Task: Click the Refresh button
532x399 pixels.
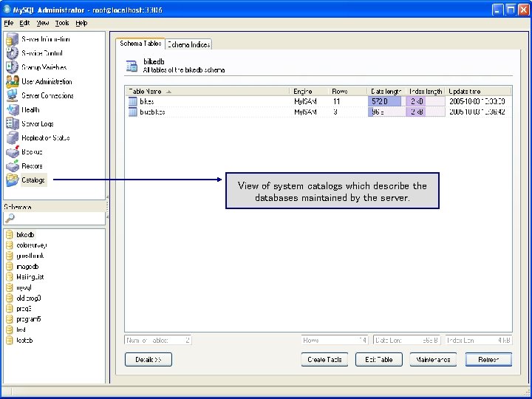Action: (488, 360)
